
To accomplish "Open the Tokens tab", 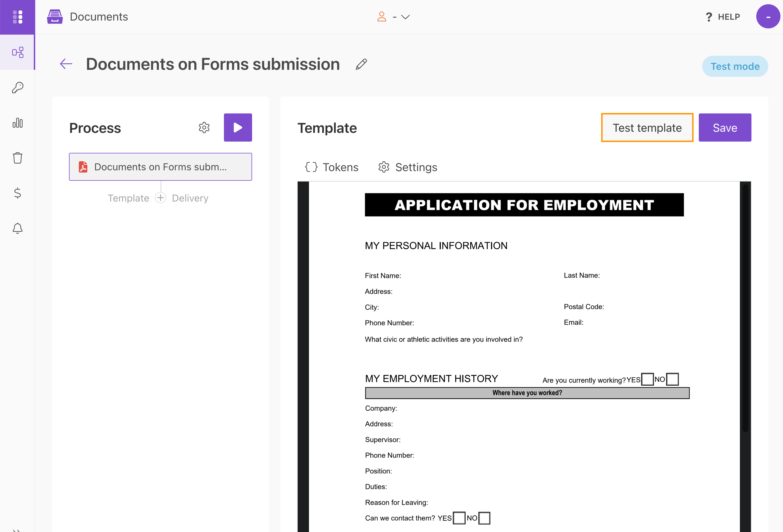I will pyautogui.click(x=332, y=167).
